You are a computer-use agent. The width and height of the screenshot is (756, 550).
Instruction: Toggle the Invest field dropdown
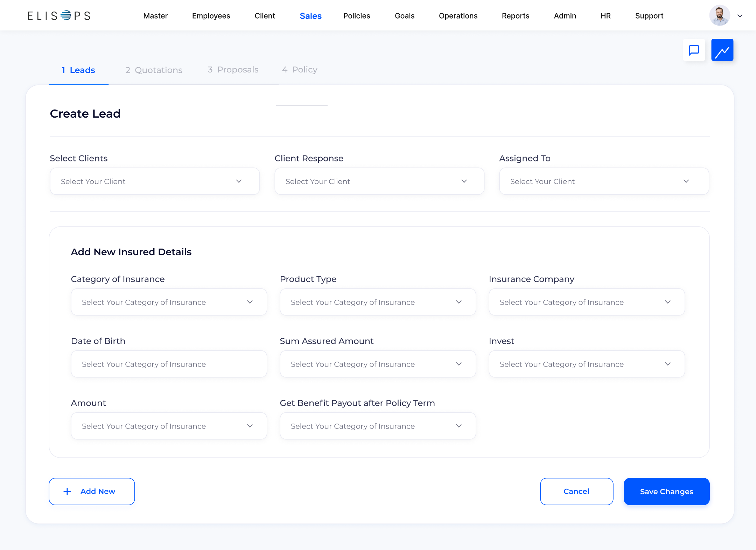(x=669, y=364)
